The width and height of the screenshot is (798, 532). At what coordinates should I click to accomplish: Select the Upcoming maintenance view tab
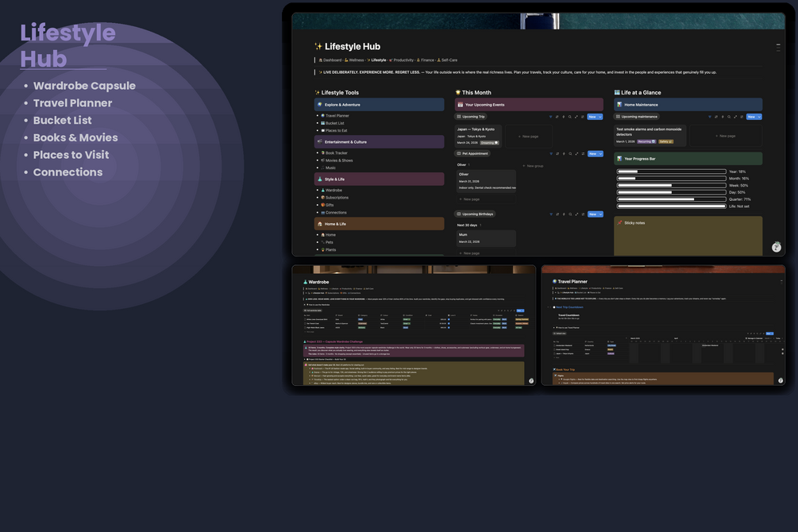636,117
